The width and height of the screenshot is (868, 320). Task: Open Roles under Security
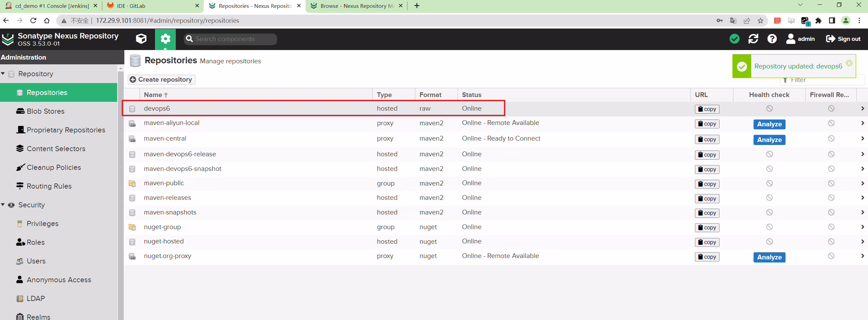click(59, 242)
